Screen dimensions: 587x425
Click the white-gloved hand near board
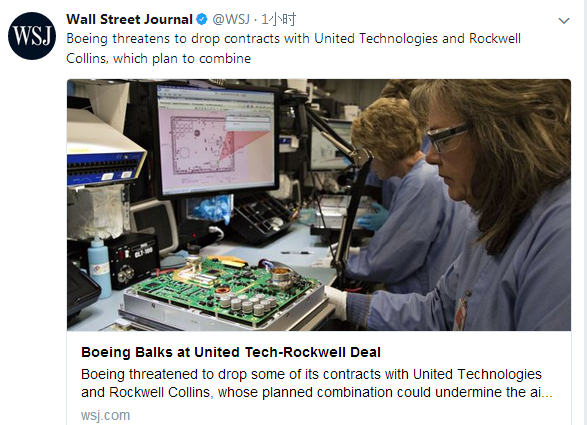[x=337, y=301]
